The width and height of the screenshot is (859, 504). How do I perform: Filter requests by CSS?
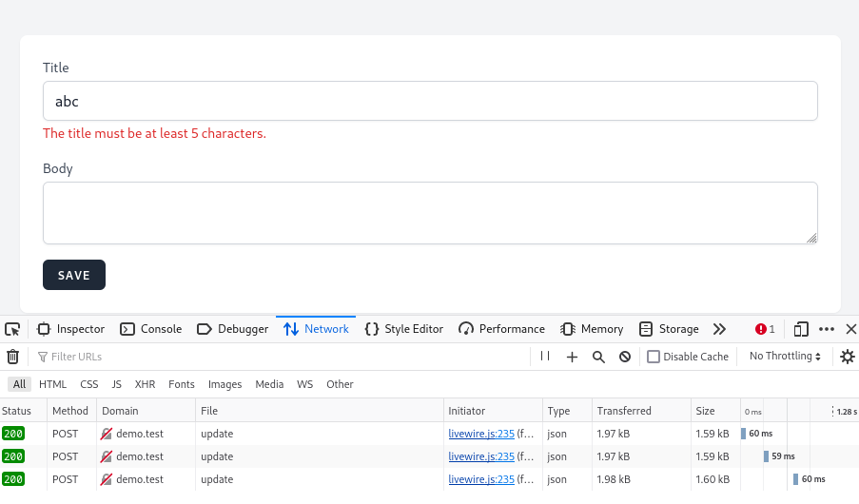(x=89, y=384)
